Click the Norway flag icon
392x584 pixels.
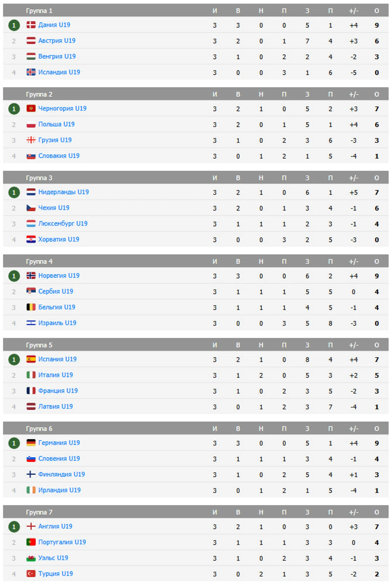pos(31,276)
